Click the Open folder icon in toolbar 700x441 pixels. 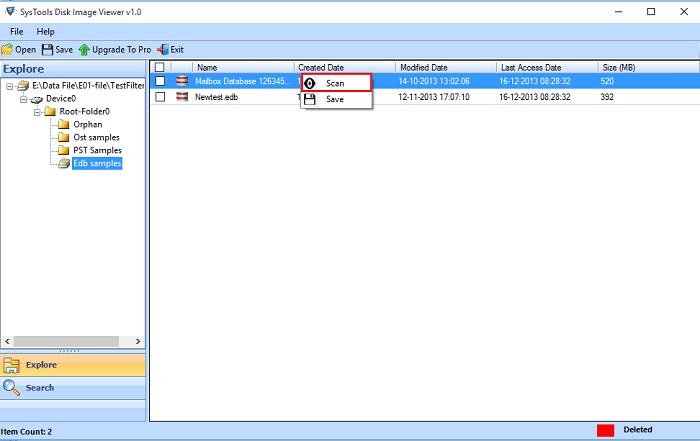7,50
